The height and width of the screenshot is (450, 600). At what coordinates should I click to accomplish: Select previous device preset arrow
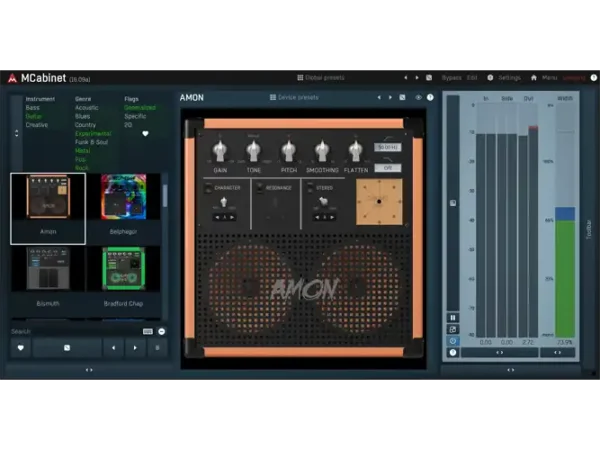coord(379,98)
